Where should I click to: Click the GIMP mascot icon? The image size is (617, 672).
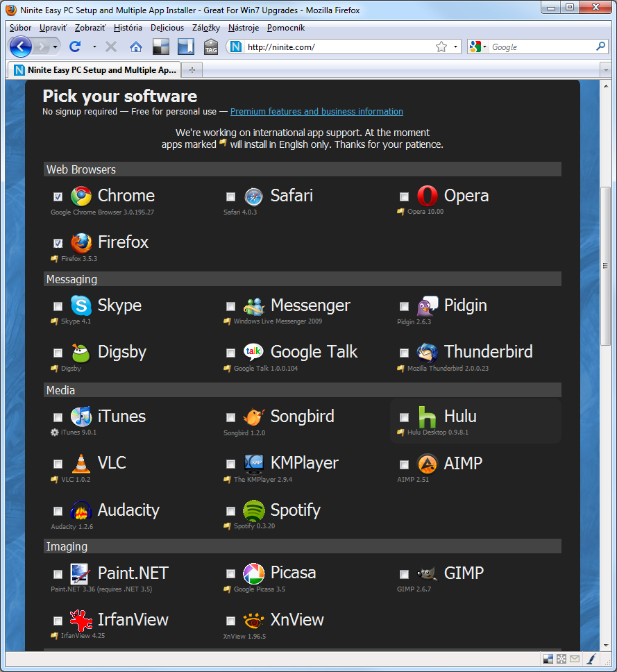tap(428, 573)
